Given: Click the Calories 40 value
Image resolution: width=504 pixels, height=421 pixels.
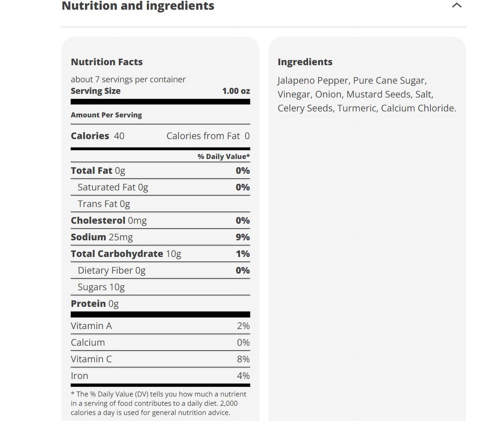Looking at the screenshot, I should click(x=119, y=136).
